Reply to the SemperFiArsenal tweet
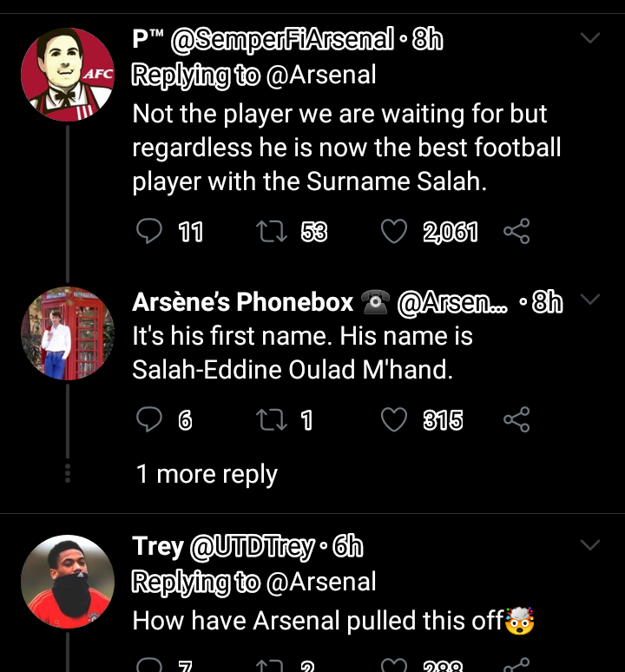The height and width of the screenshot is (672, 625). point(150,231)
